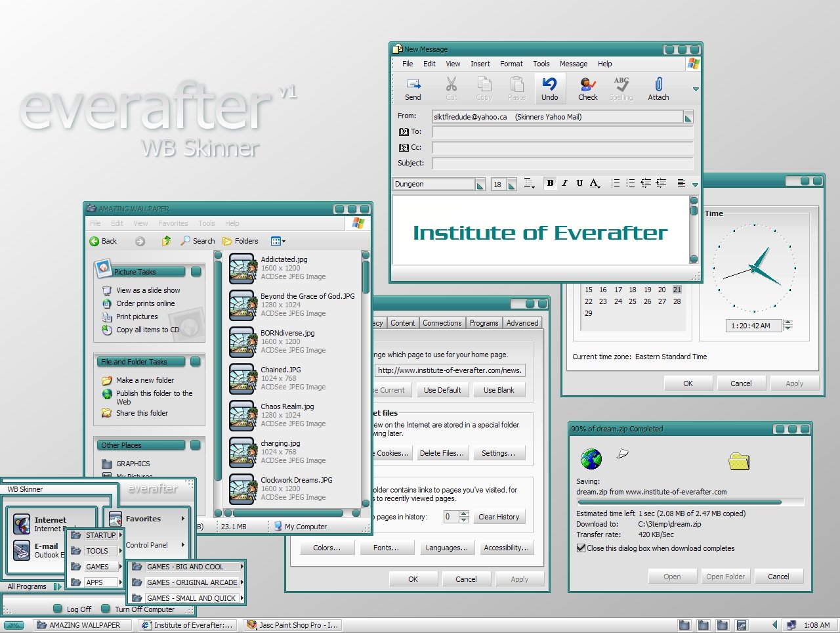Toggle Italic formatting in message
The width and height of the screenshot is (840, 633).
[x=564, y=183]
